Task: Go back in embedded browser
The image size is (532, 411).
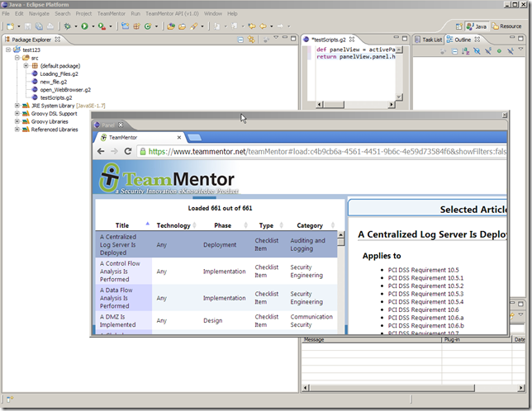Action: tap(102, 152)
